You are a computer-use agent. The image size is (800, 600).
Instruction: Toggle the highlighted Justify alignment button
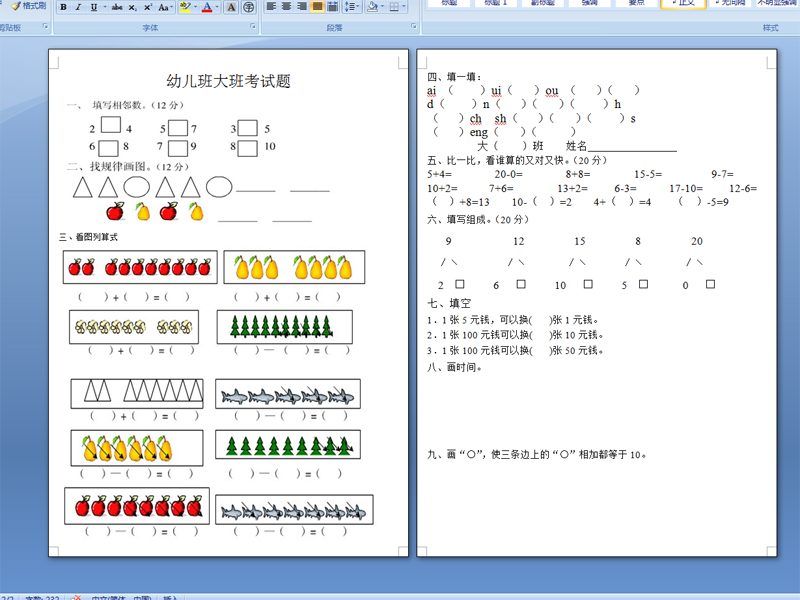coord(317,6)
